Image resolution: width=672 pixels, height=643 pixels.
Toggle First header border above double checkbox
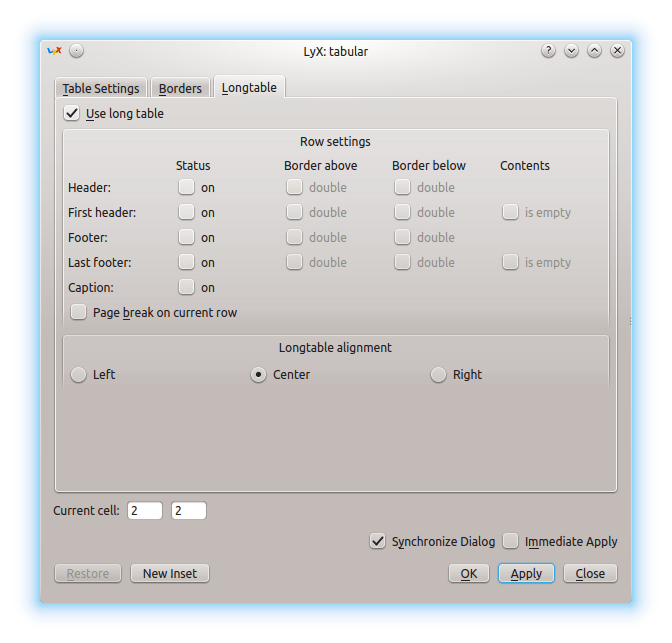pos(294,212)
